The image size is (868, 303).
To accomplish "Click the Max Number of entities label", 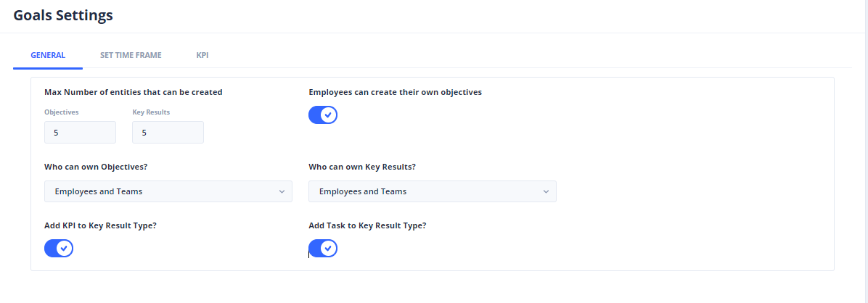I will (133, 92).
